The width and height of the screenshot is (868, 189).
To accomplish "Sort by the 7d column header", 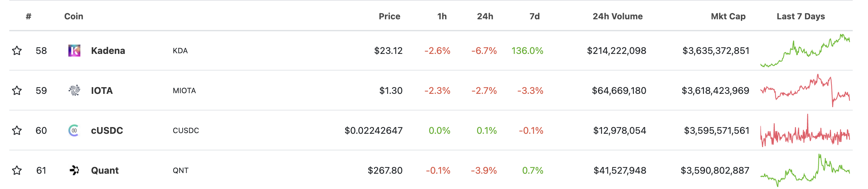I will (534, 16).
